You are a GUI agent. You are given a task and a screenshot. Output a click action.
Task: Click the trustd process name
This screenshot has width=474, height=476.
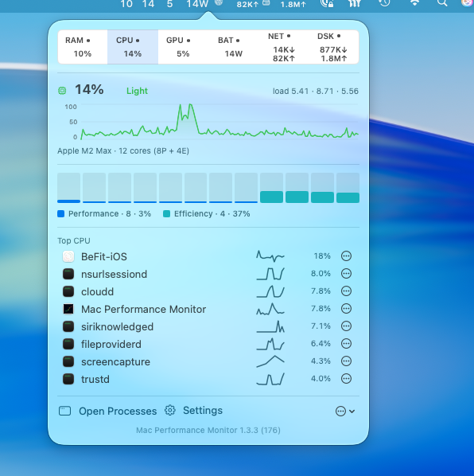pyautogui.click(x=95, y=380)
